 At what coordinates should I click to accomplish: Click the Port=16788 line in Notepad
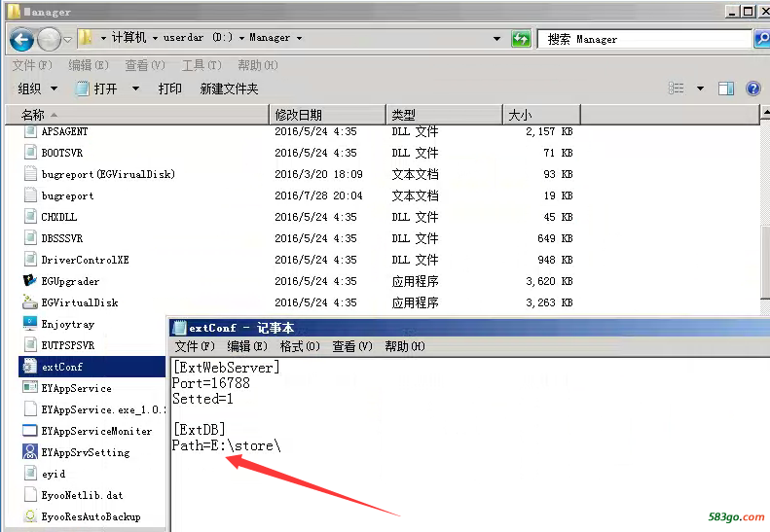click(x=211, y=383)
